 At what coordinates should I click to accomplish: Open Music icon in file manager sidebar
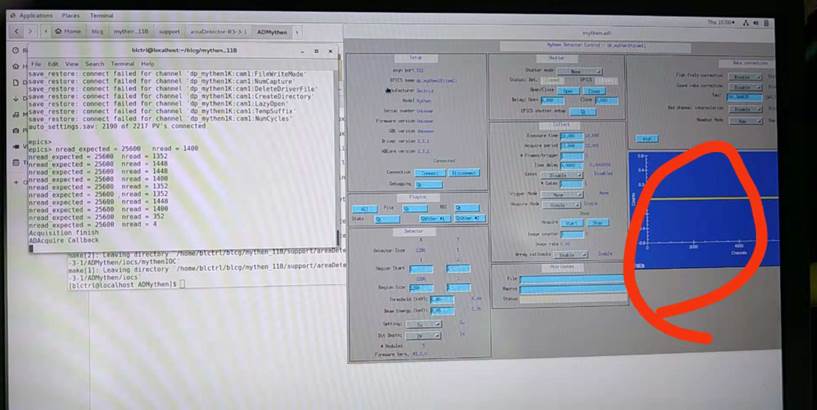coord(16,114)
